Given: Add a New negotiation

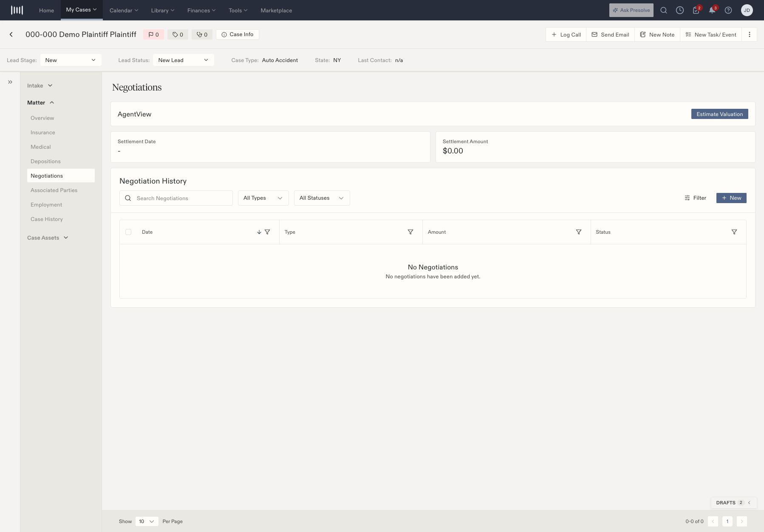Looking at the screenshot, I should click(731, 198).
